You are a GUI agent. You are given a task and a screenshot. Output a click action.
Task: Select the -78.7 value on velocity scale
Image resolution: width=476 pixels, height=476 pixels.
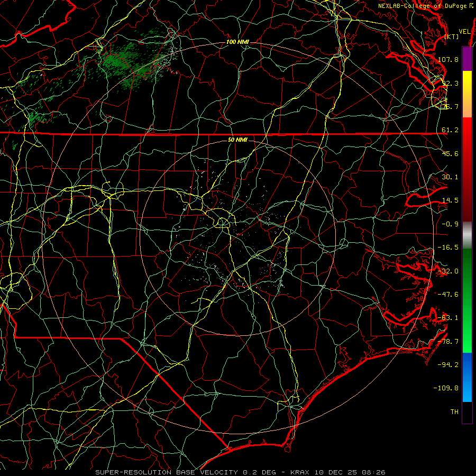[448, 342]
